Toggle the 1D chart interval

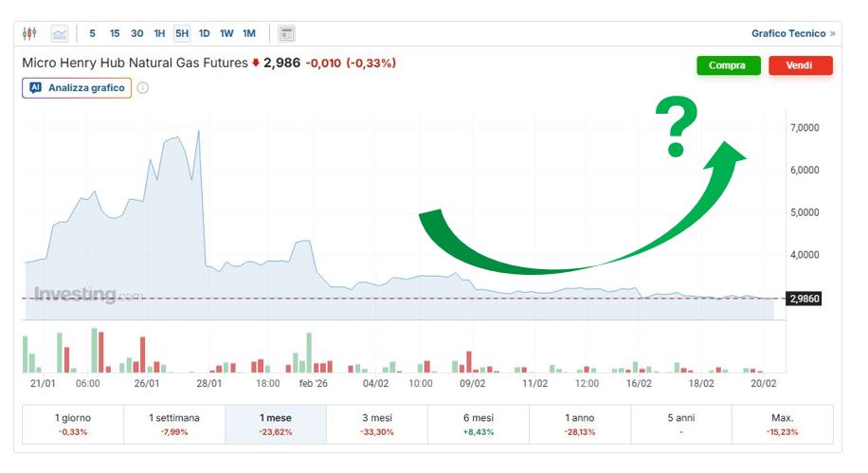[204, 33]
